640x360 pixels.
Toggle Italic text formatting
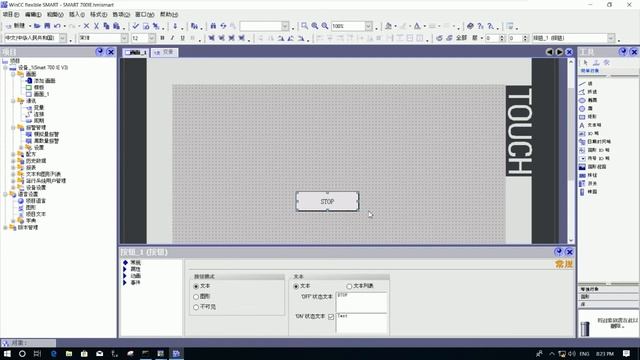click(172, 38)
